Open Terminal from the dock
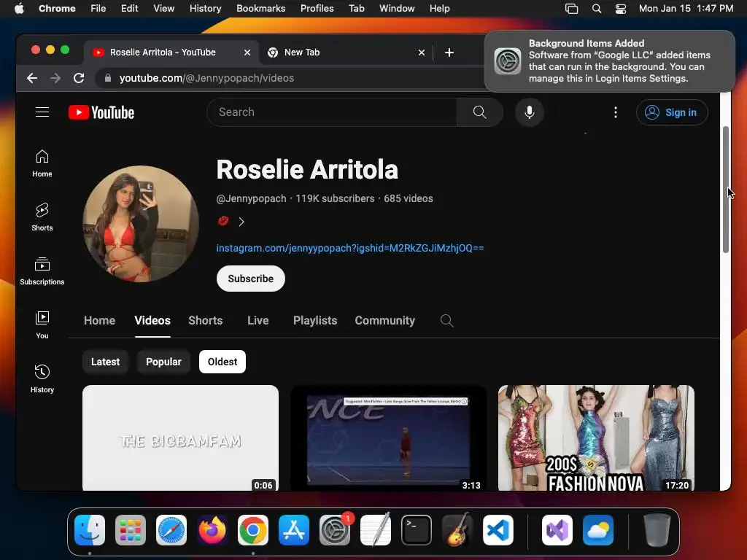This screenshot has width=747, height=560. tap(417, 530)
